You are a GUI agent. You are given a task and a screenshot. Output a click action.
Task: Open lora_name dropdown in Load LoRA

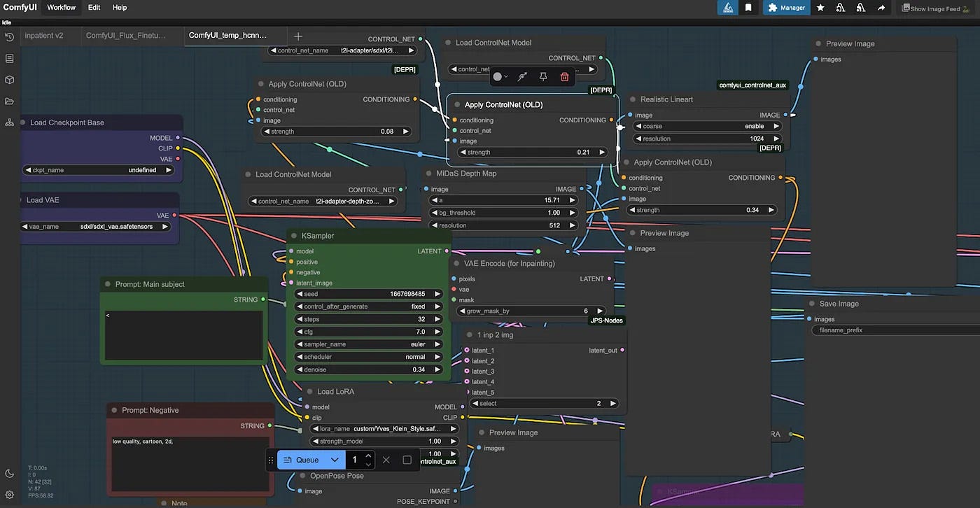[384, 429]
